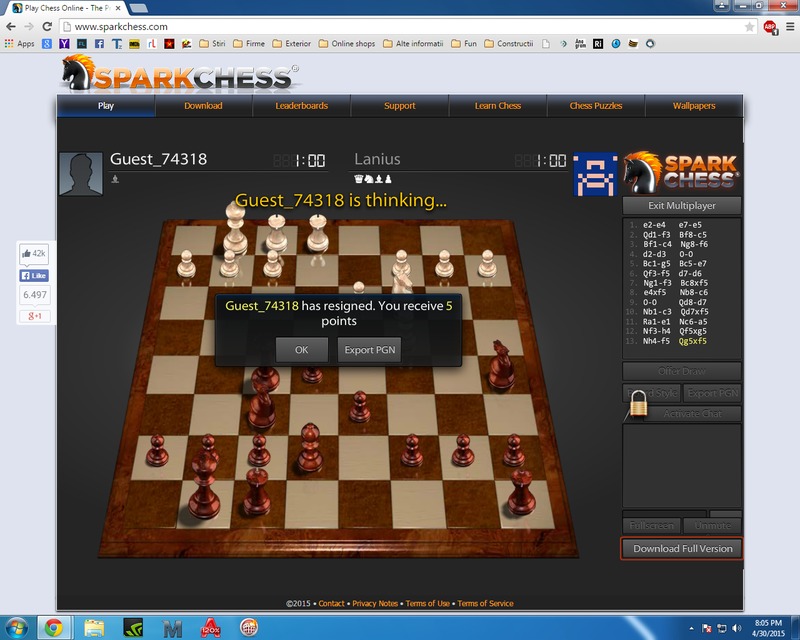Screen dimensions: 800x640
Task: Bookmark the page with the star icon
Action: coord(749,27)
